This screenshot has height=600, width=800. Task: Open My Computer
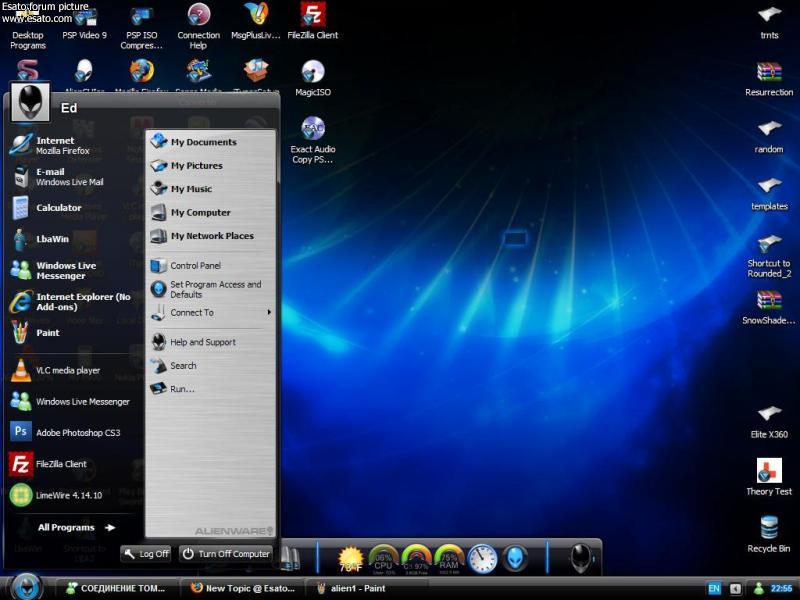[211, 212]
